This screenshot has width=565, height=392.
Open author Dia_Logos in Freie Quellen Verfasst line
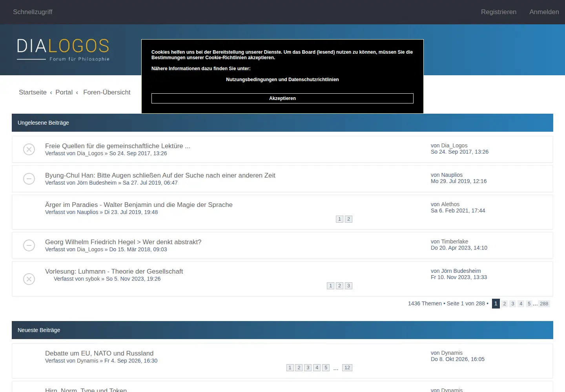coord(90,153)
